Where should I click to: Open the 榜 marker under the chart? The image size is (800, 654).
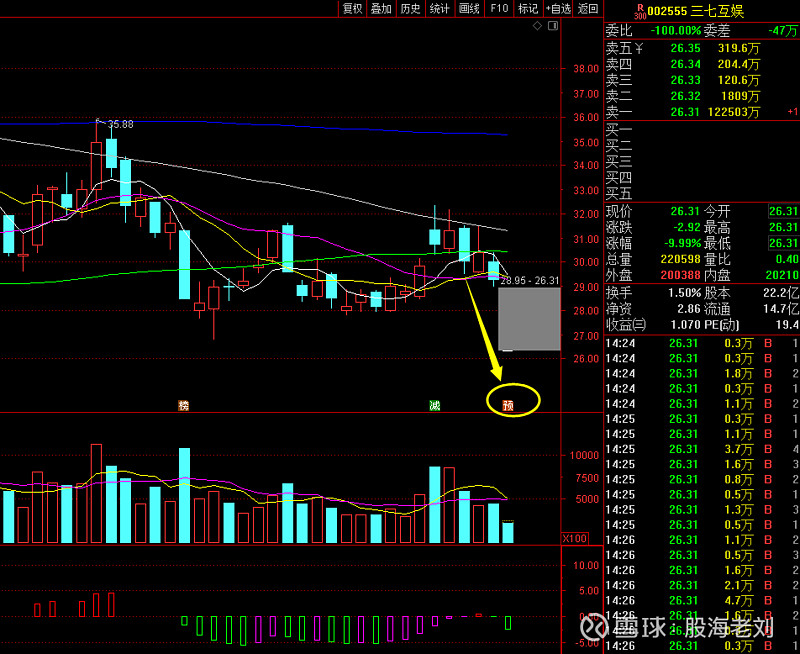[184, 406]
